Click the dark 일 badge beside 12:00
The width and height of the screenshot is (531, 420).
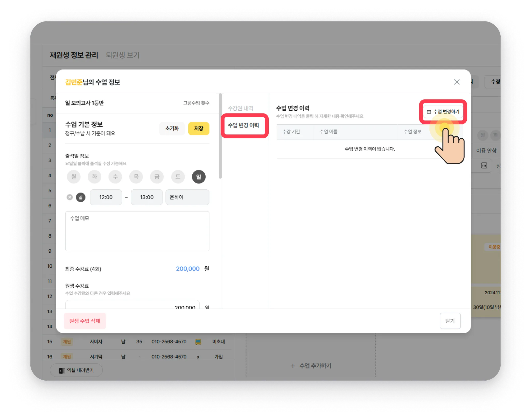tap(81, 197)
